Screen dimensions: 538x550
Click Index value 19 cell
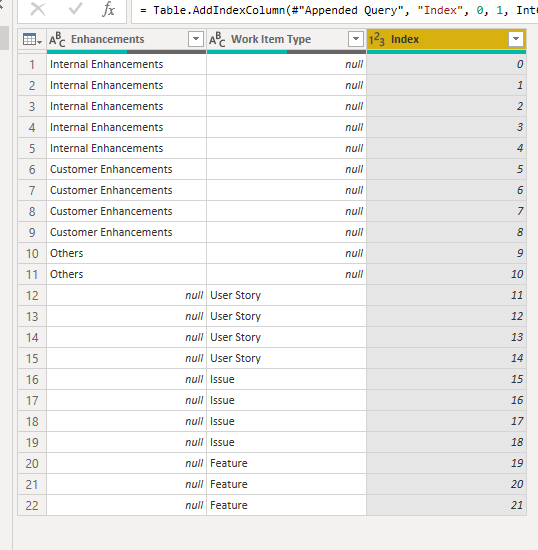446,463
